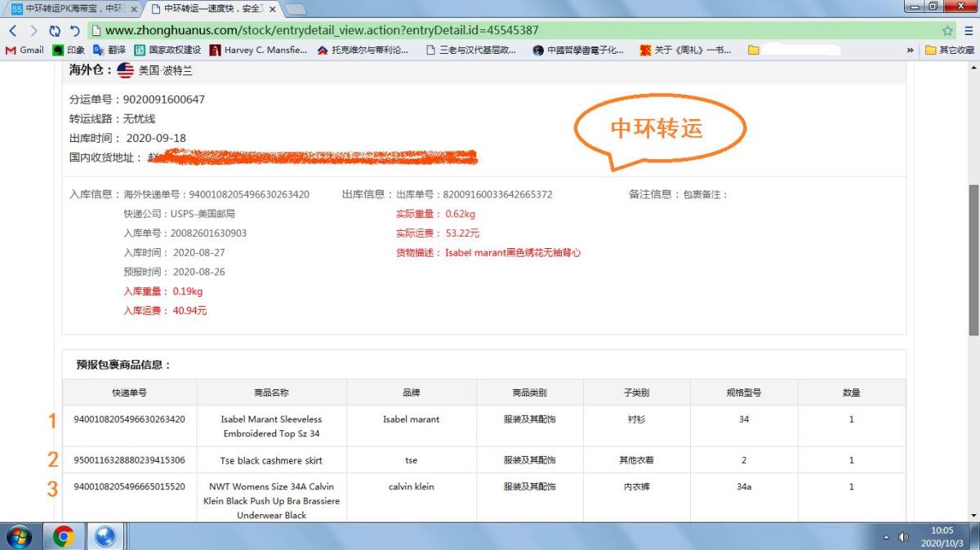Click the Isabel Marant Sleeveless Embroidered Top cell
The height and width of the screenshot is (550, 980).
pyautogui.click(x=271, y=426)
